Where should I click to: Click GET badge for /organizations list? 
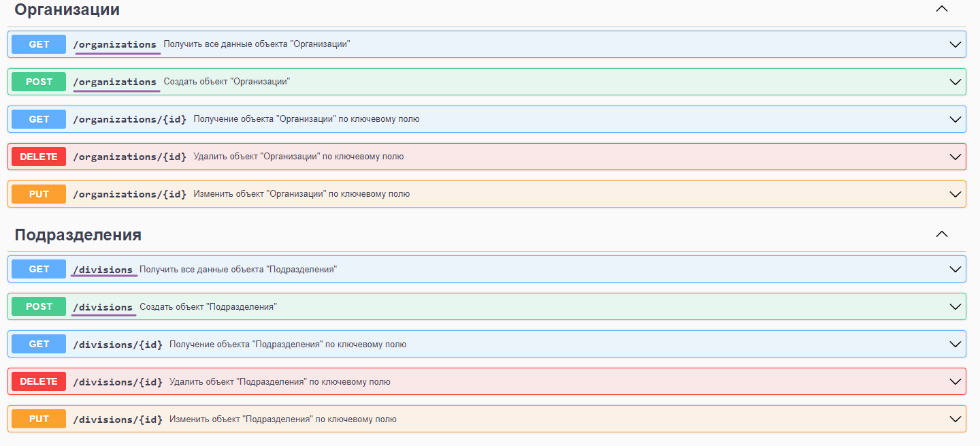click(39, 44)
